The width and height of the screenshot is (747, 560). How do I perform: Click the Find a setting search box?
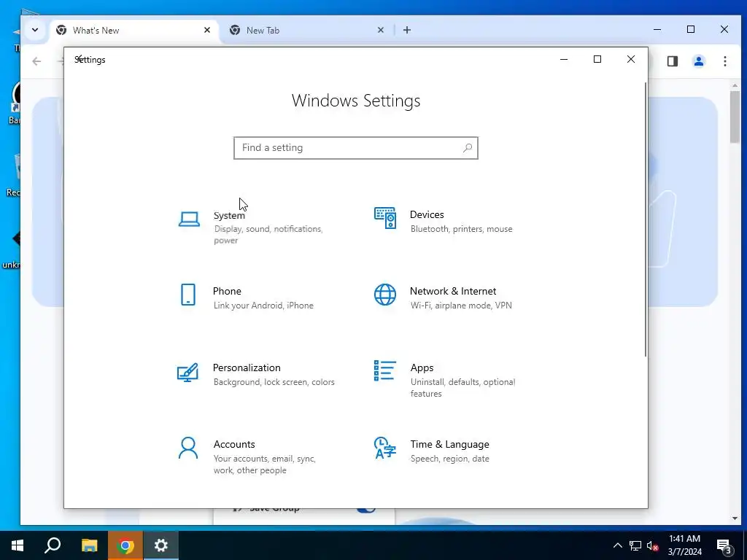[x=356, y=148]
